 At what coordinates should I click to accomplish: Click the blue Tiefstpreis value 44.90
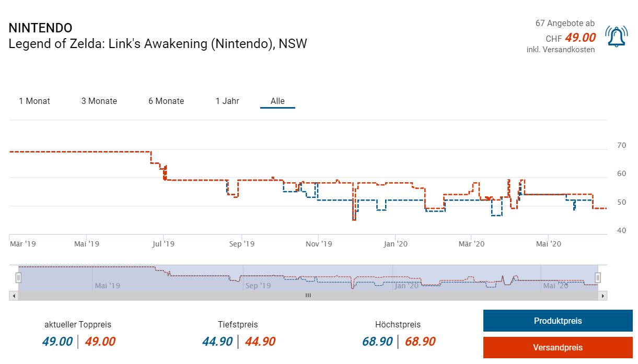[217, 342]
